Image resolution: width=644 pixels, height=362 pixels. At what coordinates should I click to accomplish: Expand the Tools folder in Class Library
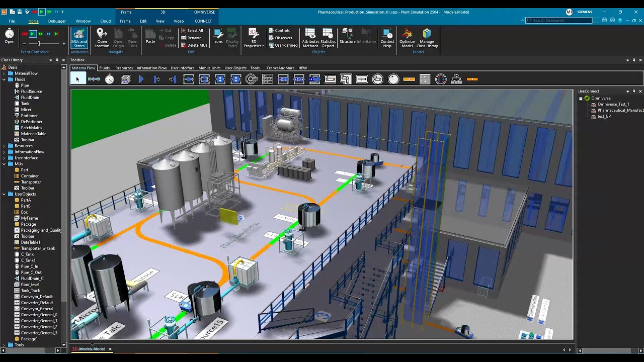click(x=4, y=345)
